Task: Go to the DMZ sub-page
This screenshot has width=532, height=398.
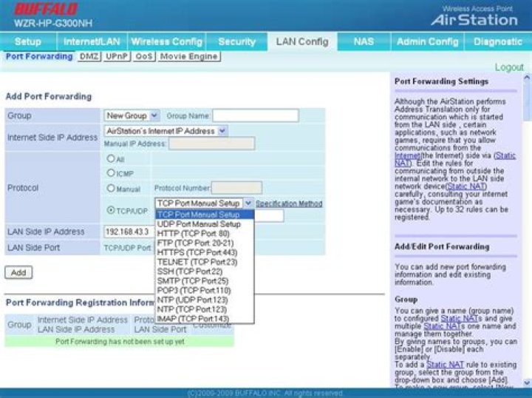Action: [x=89, y=56]
